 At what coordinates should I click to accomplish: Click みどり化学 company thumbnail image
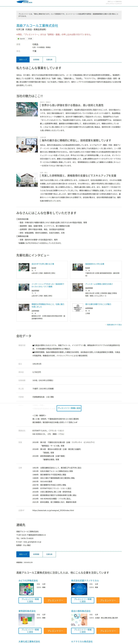[27, 589]
